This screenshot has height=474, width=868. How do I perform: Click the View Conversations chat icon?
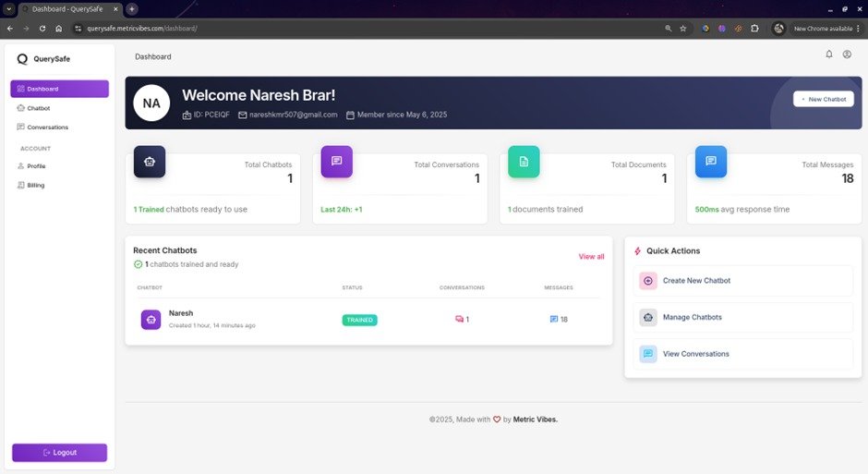pos(648,354)
